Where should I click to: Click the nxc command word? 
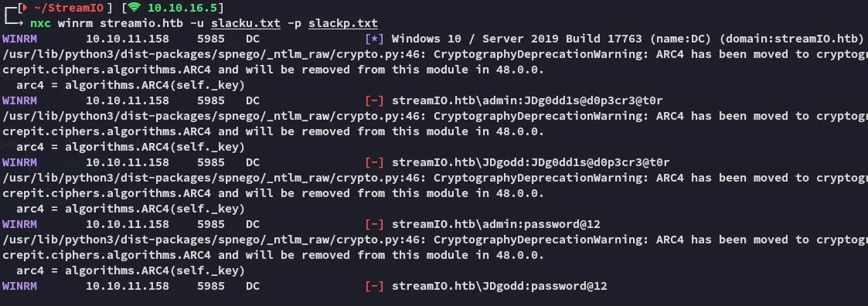40,23
